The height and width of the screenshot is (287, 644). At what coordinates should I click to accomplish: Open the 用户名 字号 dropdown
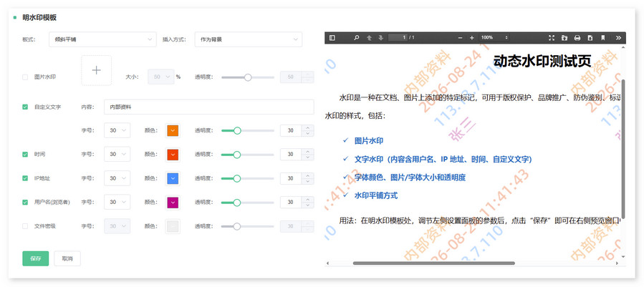point(117,202)
